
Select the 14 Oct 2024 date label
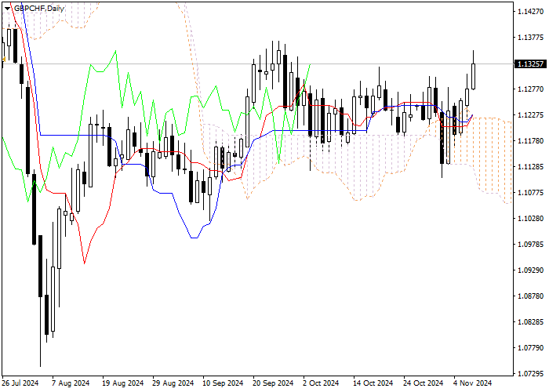coord(373,383)
